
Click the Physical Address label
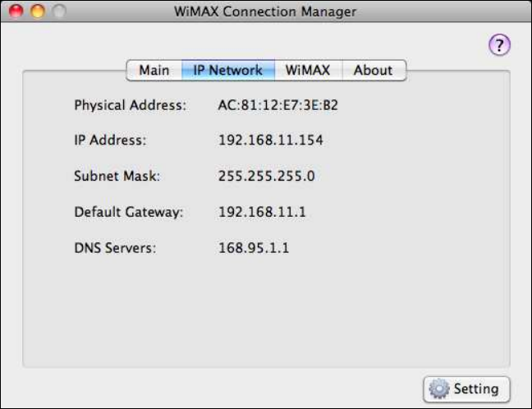click(x=131, y=105)
